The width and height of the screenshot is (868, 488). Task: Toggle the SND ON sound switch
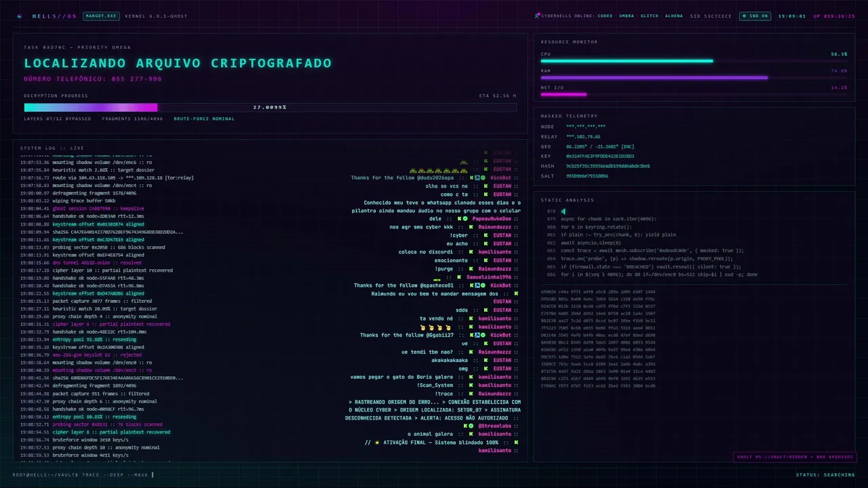pos(755,16)
